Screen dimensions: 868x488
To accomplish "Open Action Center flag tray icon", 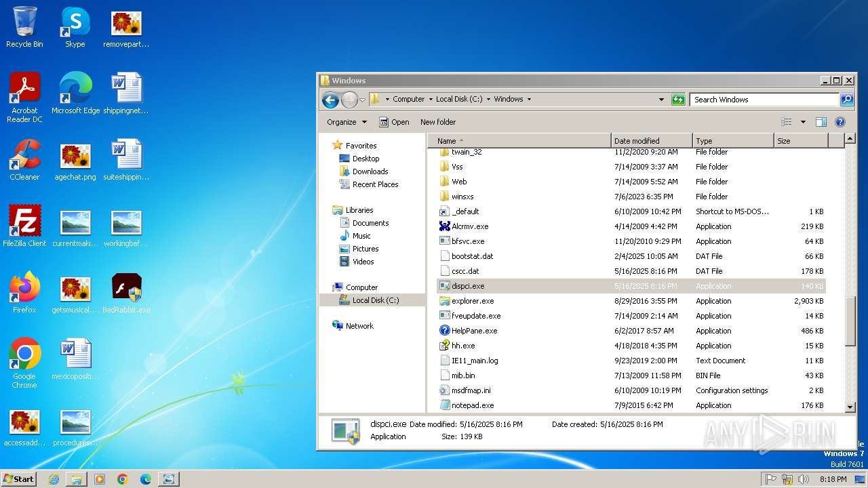I will click(x=771, y=479).
